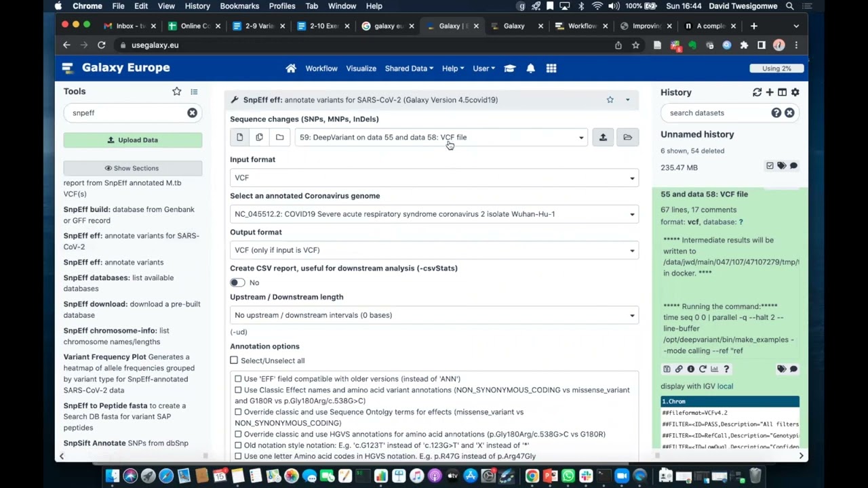Open History options gear icon
This screenshot has height=488, width=868.
click(795, 92)
